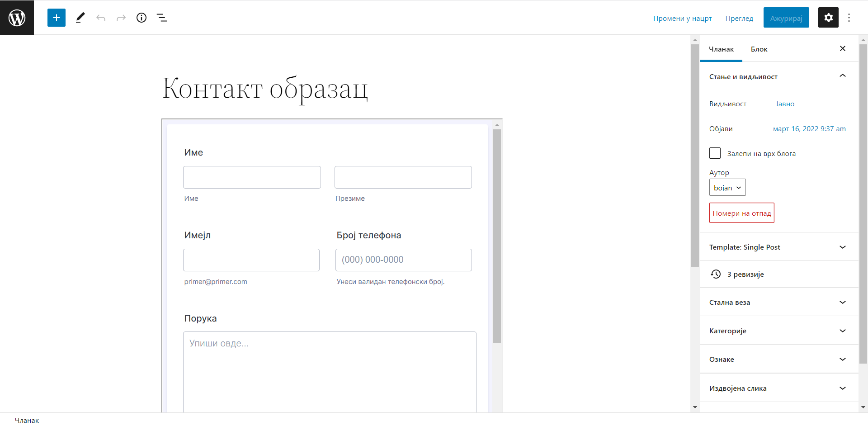Screen dimensions: 868x426
Task: Click the editor canvas vertical scrollbar
Action: (695, 156)
